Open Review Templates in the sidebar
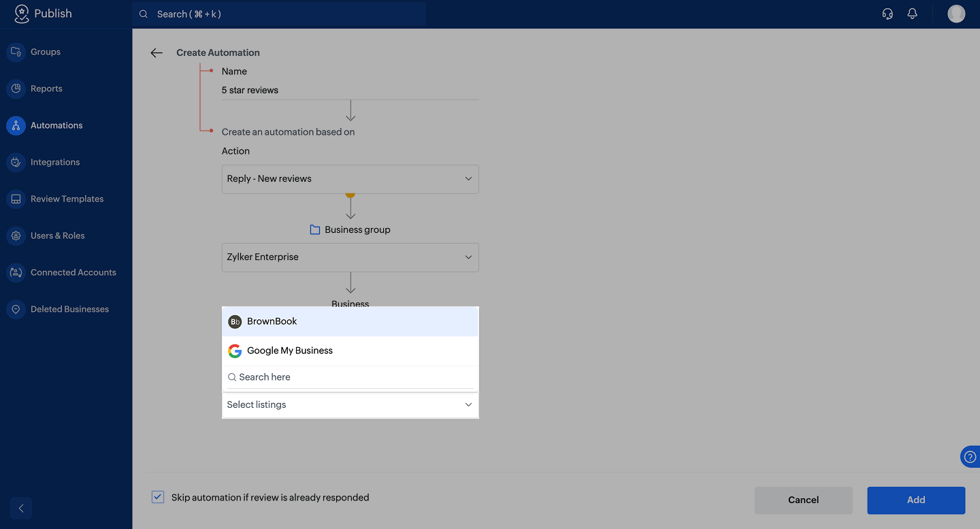This screenshot has width=980, height=529. pyautogui.click(x=67, y=199)
